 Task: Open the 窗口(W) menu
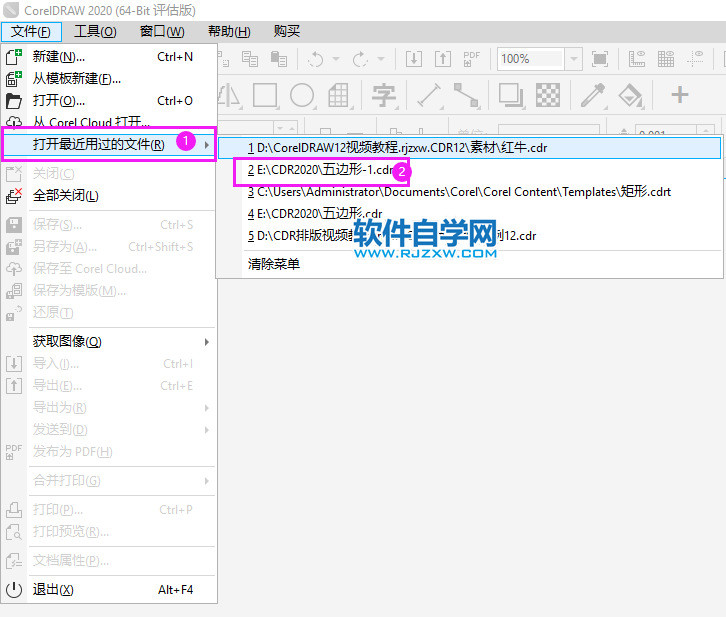coord(162,31)
